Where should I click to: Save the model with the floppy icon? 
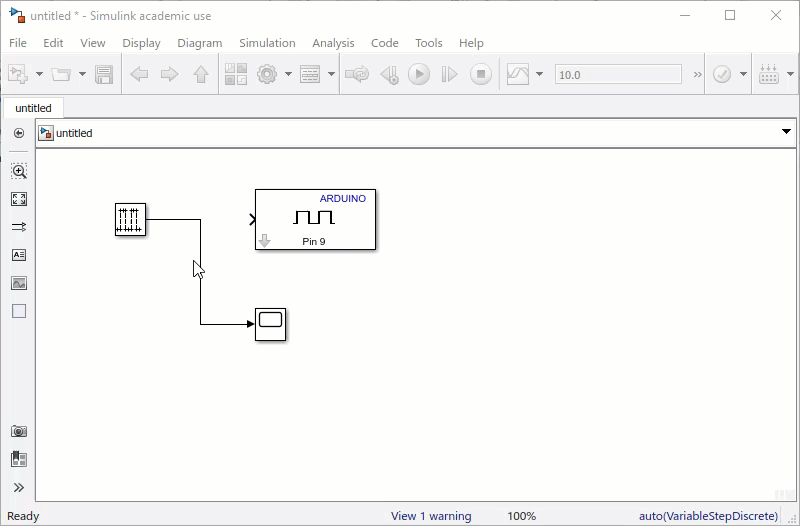(x=104, y=74)
